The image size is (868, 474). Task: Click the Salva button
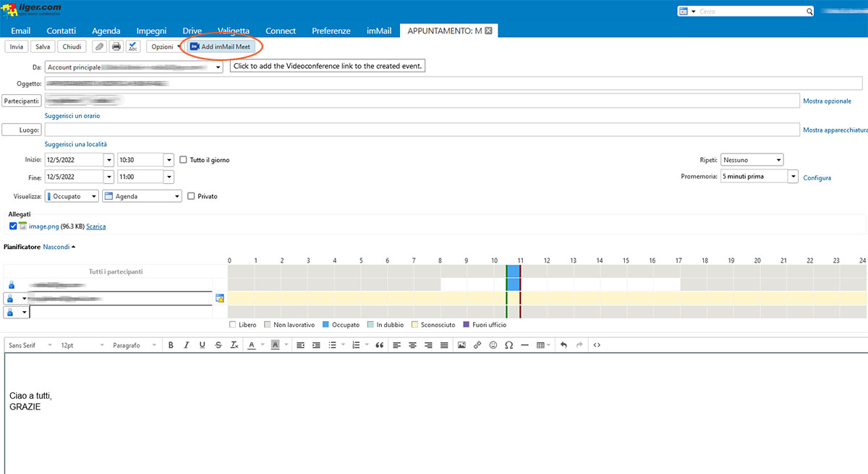point(43,46)
